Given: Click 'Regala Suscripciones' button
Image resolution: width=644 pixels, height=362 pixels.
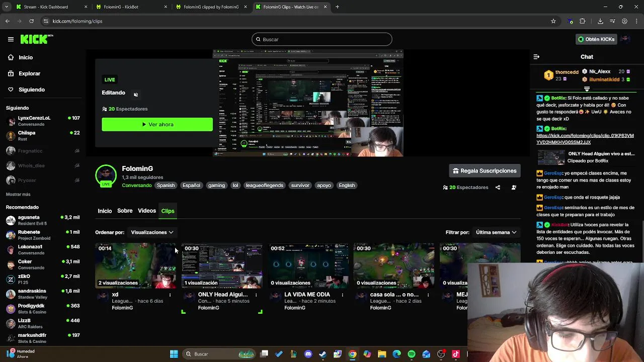Looking at the screenshot, I should click(485, 171).
